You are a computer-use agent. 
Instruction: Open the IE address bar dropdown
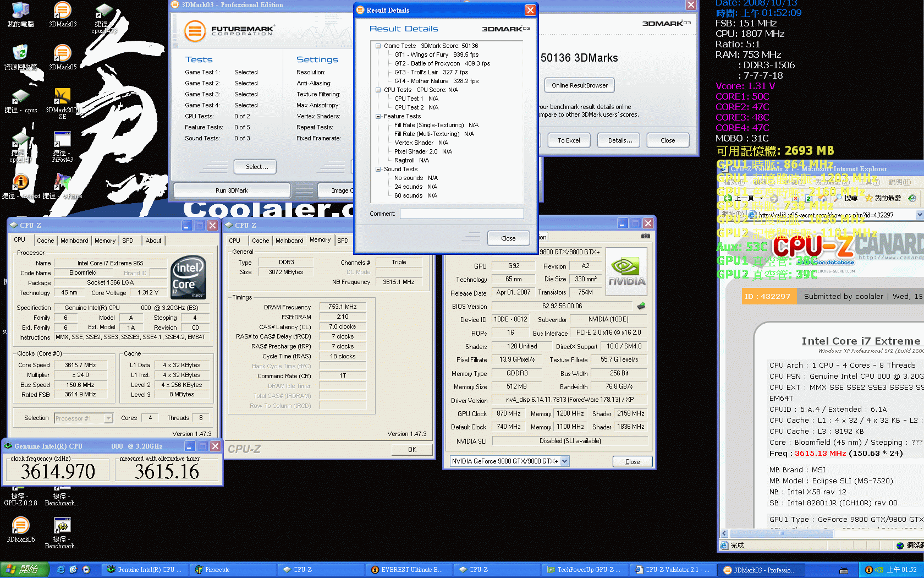click(920, 215)
